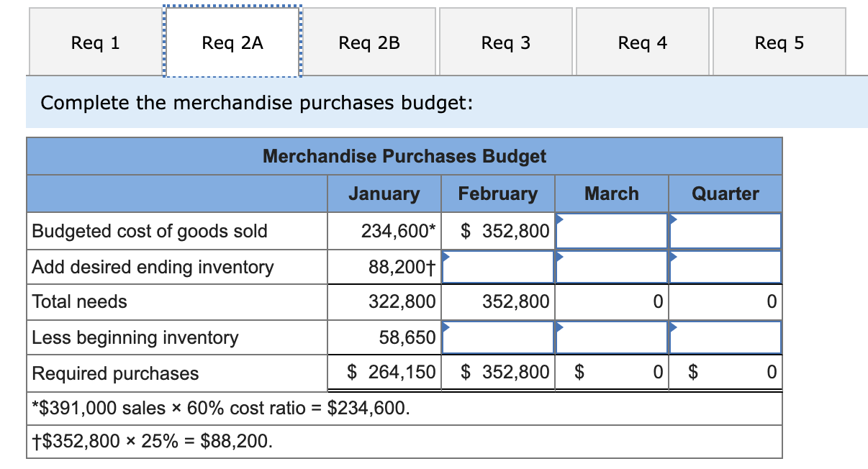Click the March column header
Image resolution: width=868 pixels, height=469 pixels.
coord(612,193)
